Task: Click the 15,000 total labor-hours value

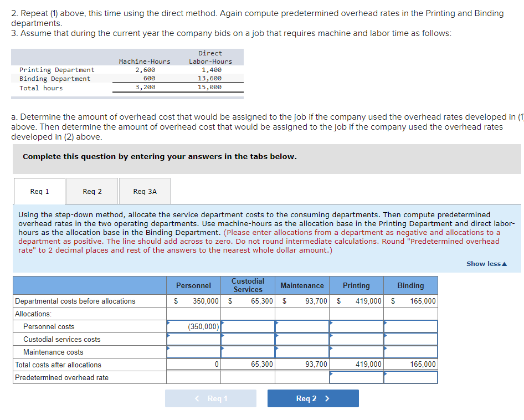Action: point(209,87)
